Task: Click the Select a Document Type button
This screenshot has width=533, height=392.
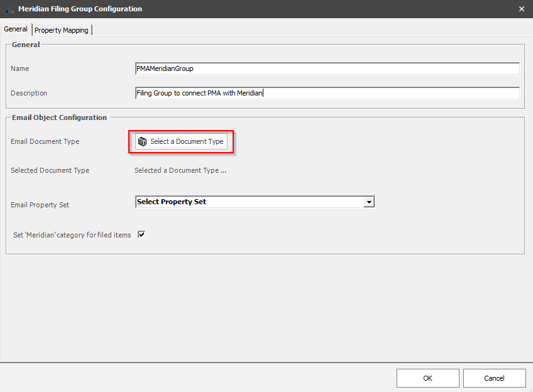Action: coord(181,141)
